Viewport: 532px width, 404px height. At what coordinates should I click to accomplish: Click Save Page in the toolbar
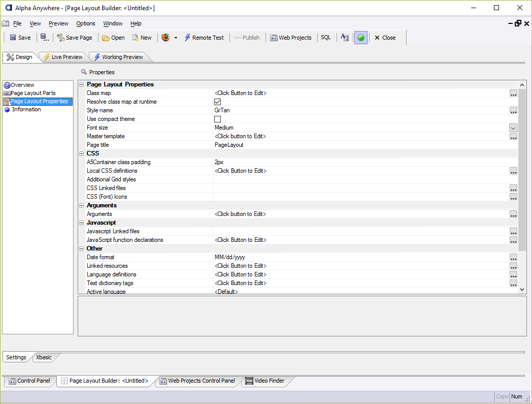(75, 38)
